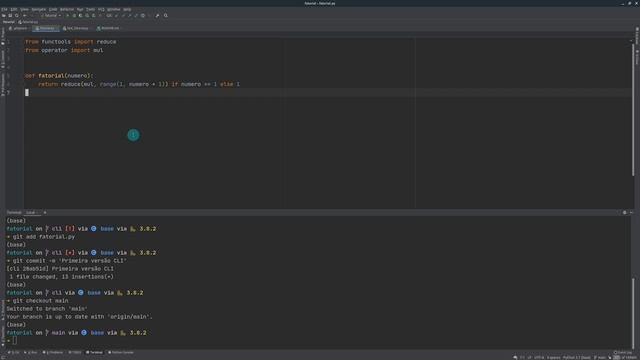Open the TODO tool window button
This screenshot has width=640, height=360.
tap(75, 352)
